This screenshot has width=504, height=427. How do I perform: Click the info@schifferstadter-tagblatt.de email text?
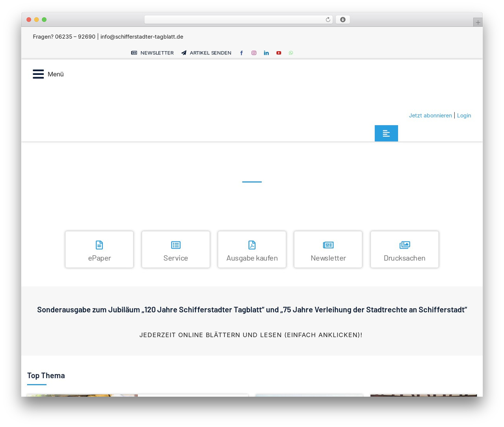pyautogui.click(x=142, y=37)
